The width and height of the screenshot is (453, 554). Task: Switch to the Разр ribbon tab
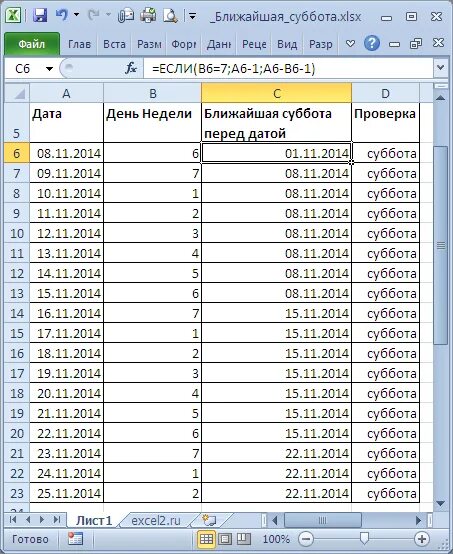pos(320,44)
